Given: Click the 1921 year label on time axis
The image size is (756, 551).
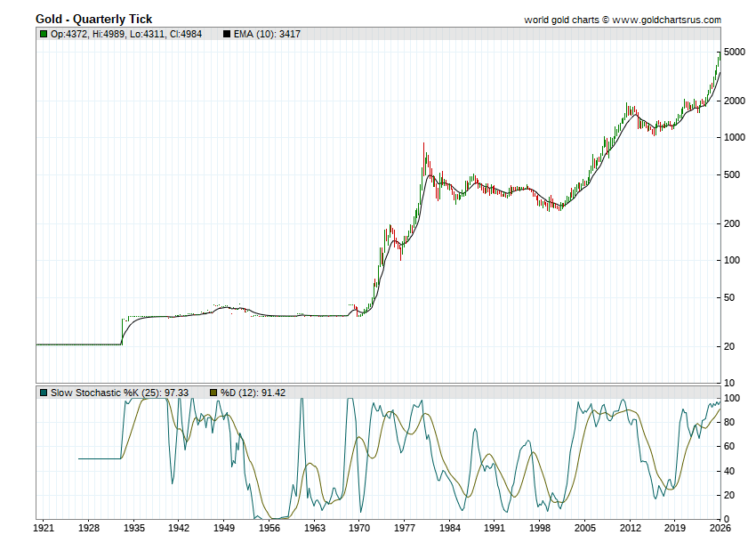Looking at the screenshot, I should (44, 528).
